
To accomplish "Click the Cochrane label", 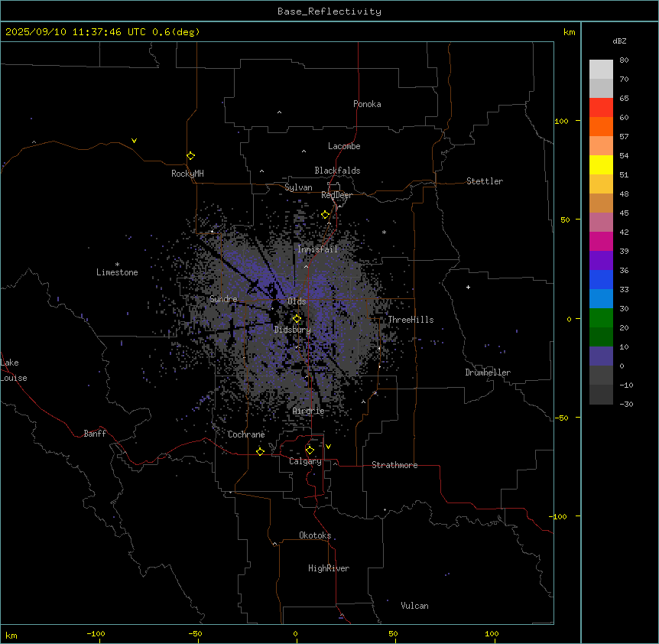I will coord(246,434).
